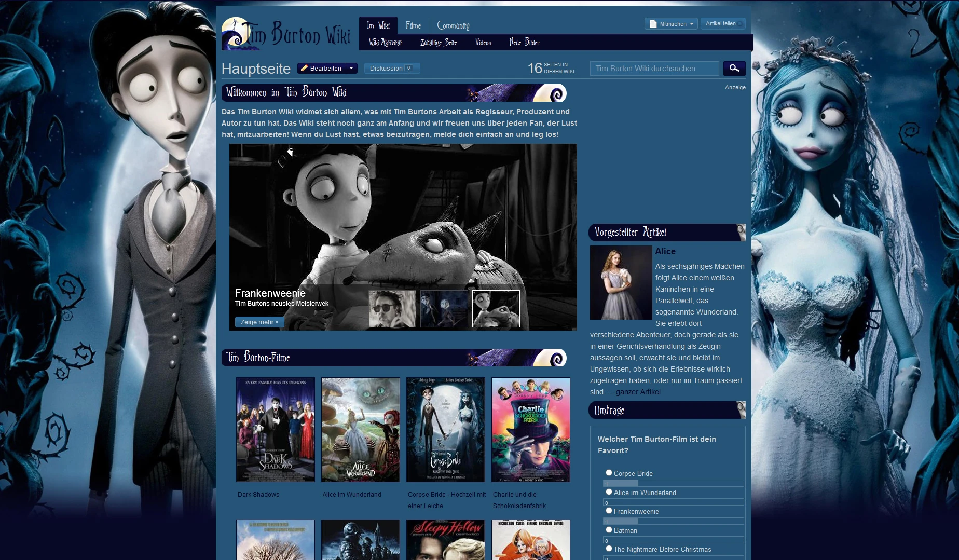Click the Tim Burton Wiki logo

pyautogui.click(x=286, y=34)
